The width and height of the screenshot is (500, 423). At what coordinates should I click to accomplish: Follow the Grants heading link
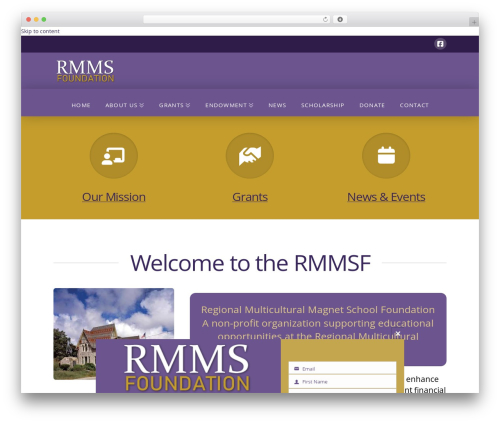click(x=250, y=197)
